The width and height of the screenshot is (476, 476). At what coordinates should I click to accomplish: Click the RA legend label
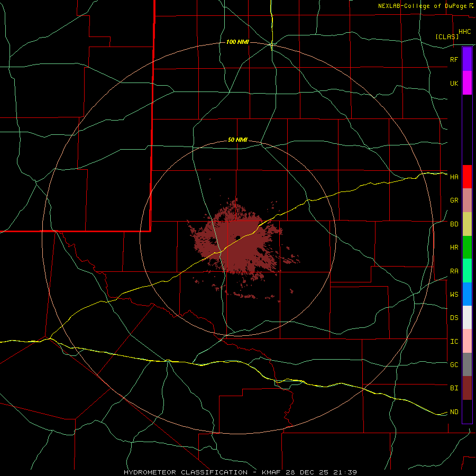tap(454, 271)
